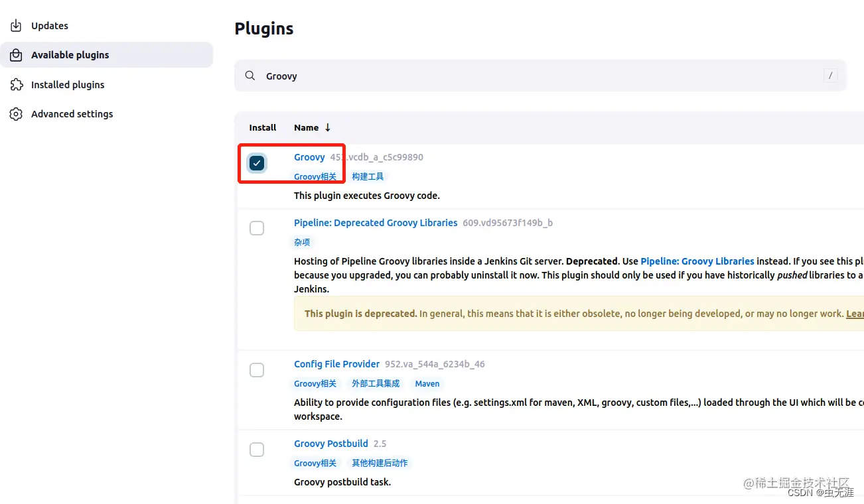
Task: Click the Plugins page heading
Action: 264,29
